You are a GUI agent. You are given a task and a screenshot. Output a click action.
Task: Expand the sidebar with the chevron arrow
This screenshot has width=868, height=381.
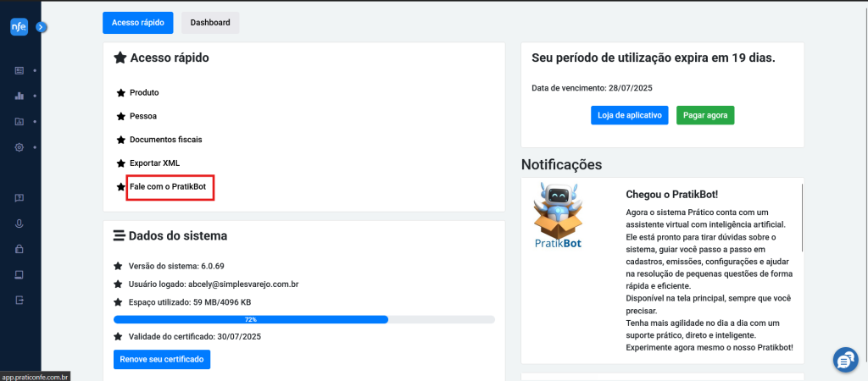[x=42, y=26]
